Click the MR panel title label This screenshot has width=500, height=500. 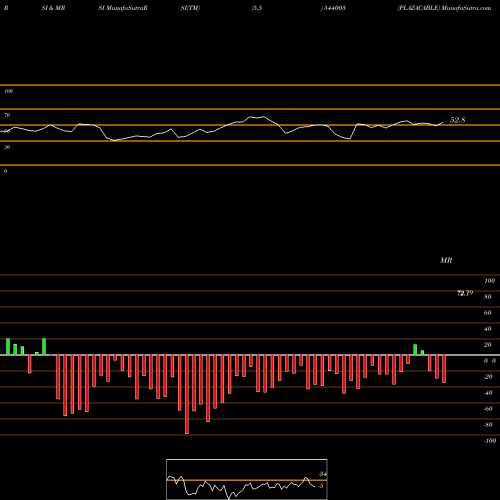[x=446, y=260]
